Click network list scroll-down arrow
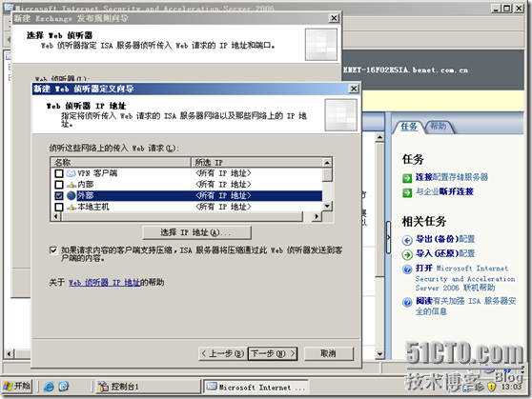Image resolution: width=532 pixels, height=399 pixels. pyautogui.click(x=327, y=206)
